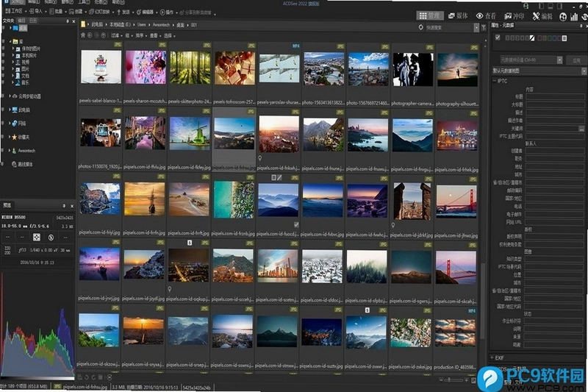Image resolution: width=588 pixels, height=392 pixels.
Task: Open the 查看 (View) mode eye icon
Action: 480,16
